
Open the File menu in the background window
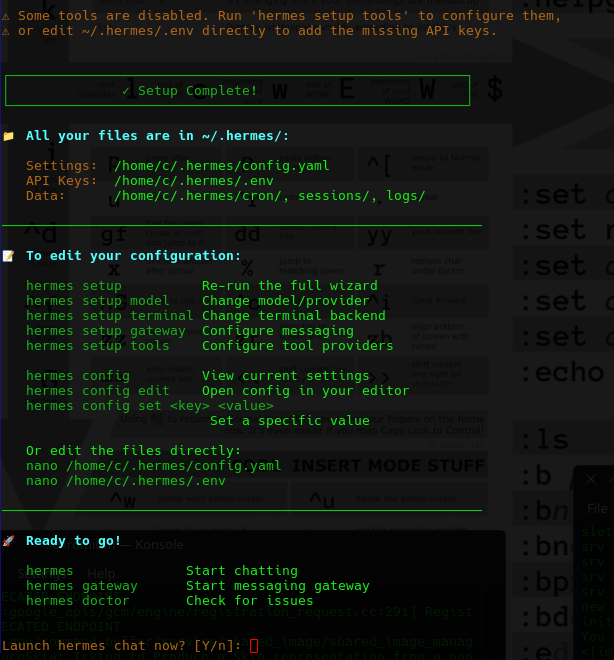[x=596, y=509]
